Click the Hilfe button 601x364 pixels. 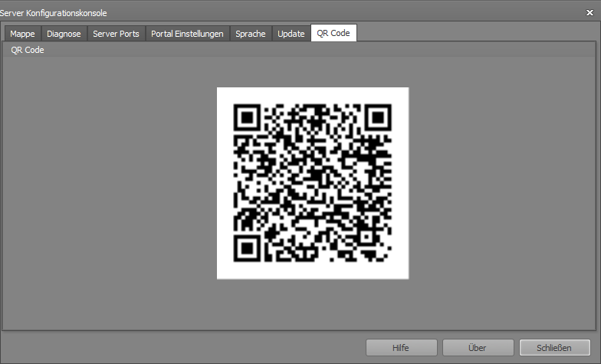[402, 348]
